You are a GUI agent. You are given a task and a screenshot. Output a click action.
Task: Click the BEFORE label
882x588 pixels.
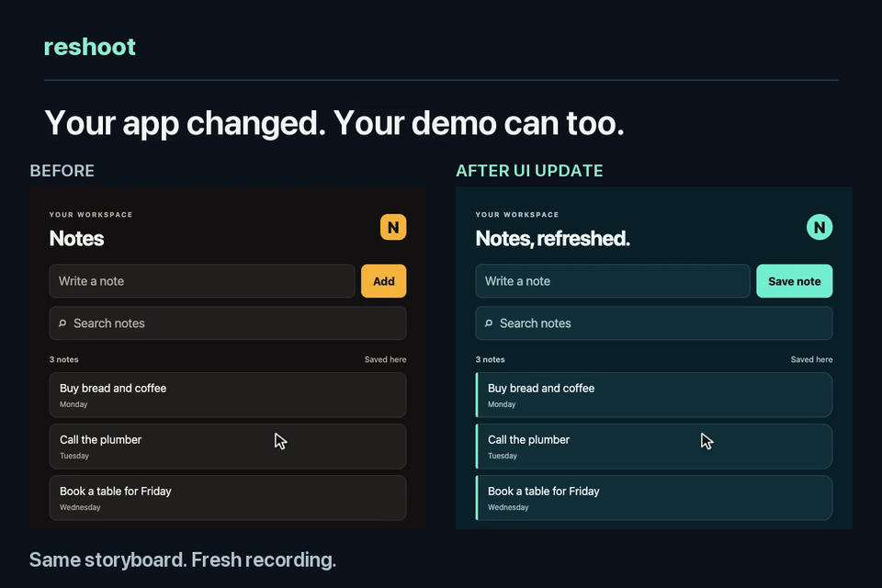62,171
